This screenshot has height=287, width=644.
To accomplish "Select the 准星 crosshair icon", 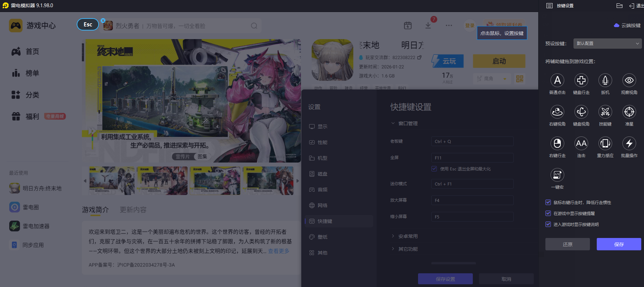I will (629, 112).
